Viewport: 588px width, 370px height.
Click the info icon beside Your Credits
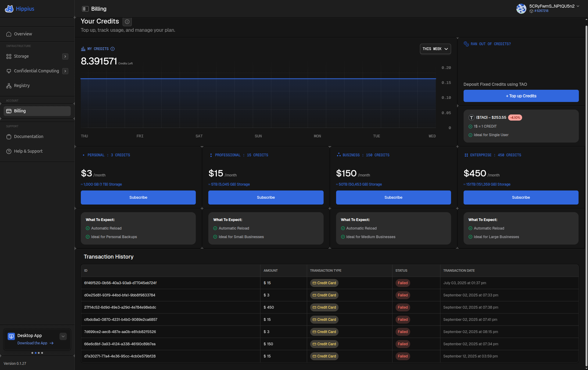click(x=127, y=22)
